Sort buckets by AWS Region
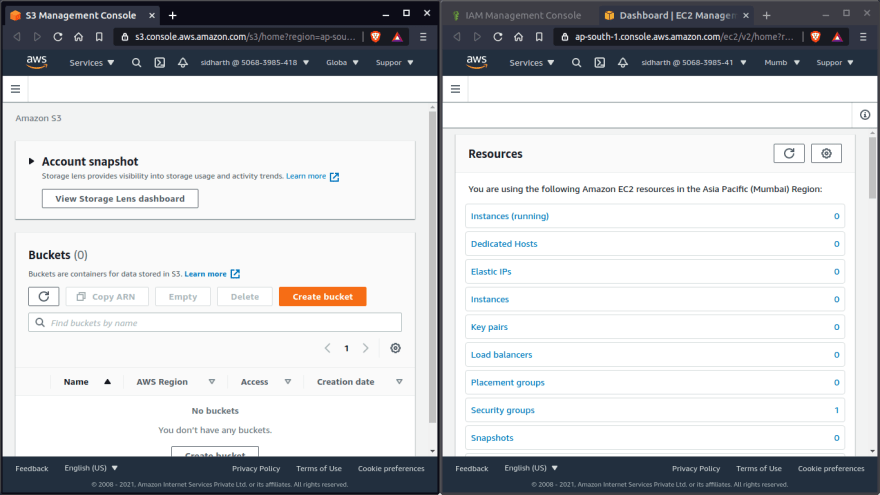The height and width of the screenshot is (495, 880). point(176,382)
